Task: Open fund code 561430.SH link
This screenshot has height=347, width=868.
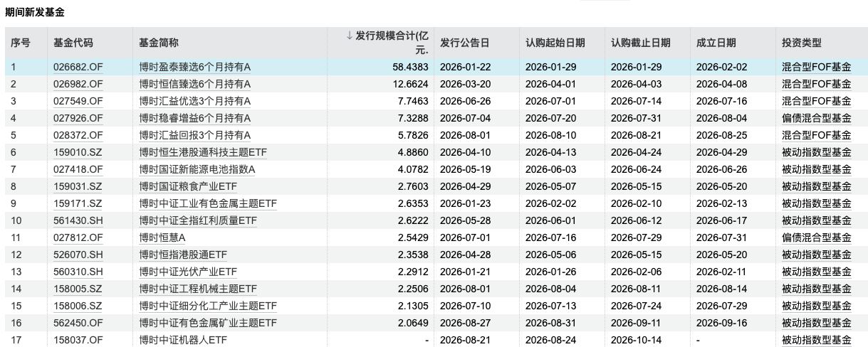Action: pyautogui.click(x=78, y=221)
